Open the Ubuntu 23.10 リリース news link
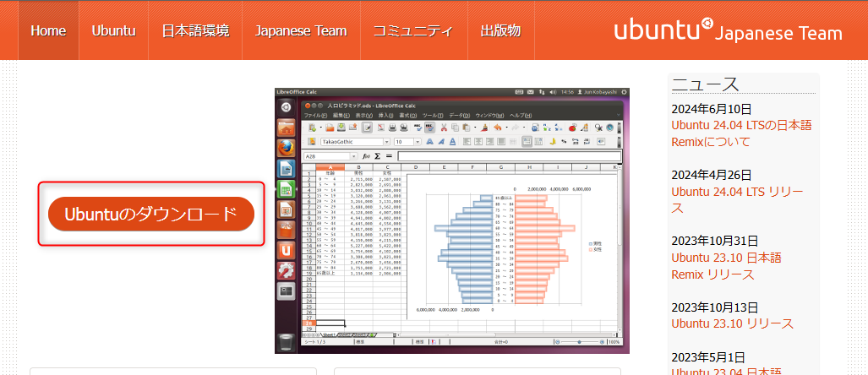Screen dimensions: 868x375 pyautogui.click(x=733, y=323)
